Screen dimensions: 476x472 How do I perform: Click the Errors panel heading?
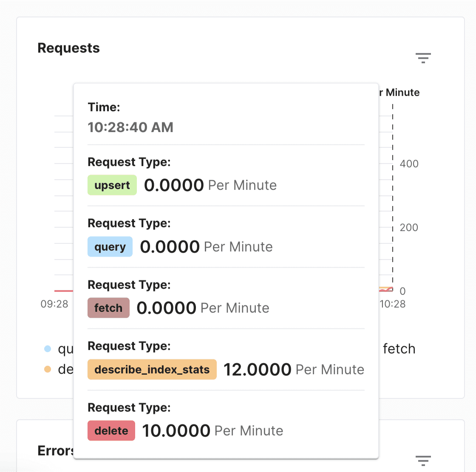pos(56,451)
